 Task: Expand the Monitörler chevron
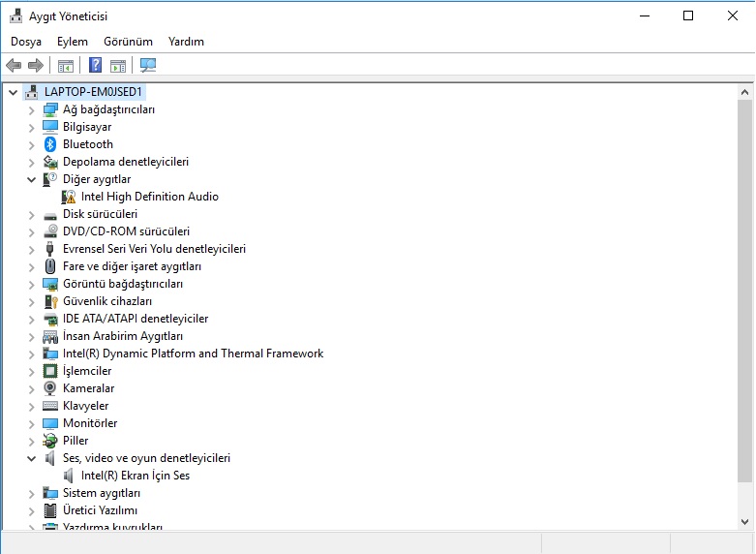pyautogui.click(x=31, y=423)
